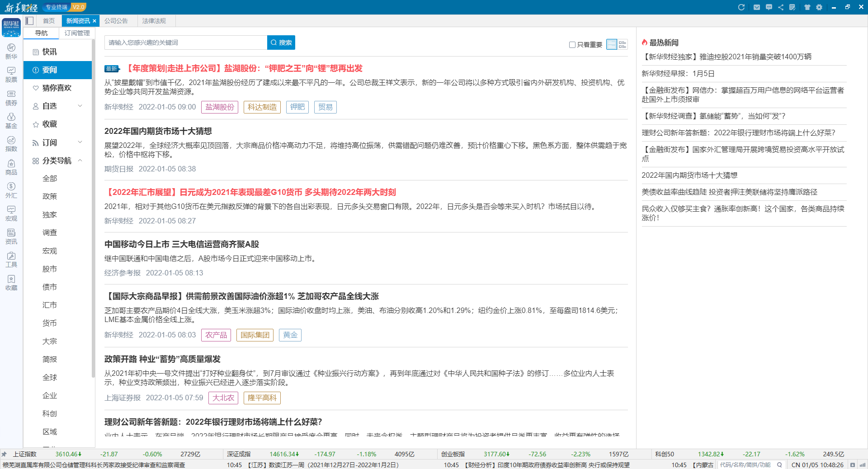
Task: Open the 基金 funds sidebar icon
Action: (x=11, y=121)
